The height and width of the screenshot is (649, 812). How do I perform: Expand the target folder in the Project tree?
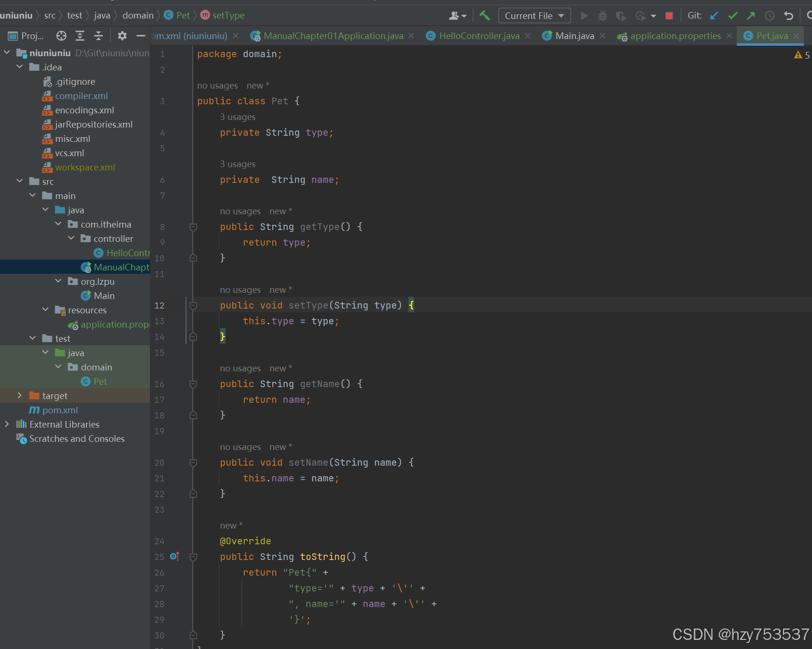click(20, 395)
